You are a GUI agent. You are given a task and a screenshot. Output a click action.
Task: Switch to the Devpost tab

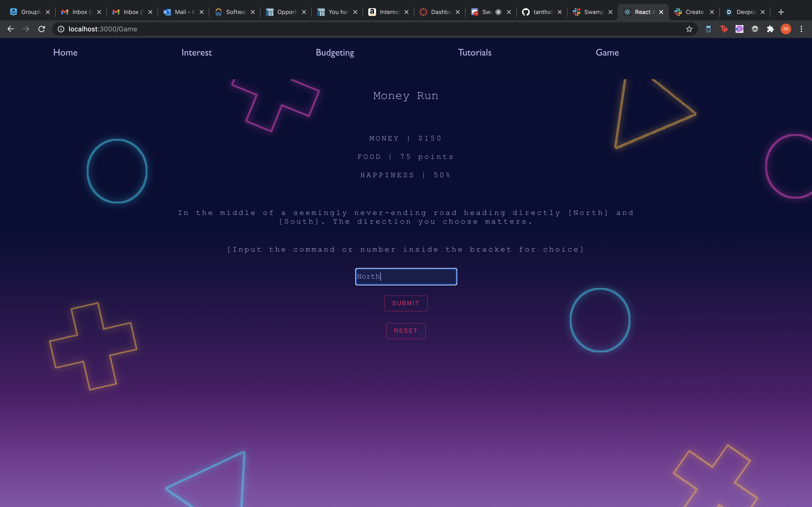pyautogui.click(x=741, y=12)
